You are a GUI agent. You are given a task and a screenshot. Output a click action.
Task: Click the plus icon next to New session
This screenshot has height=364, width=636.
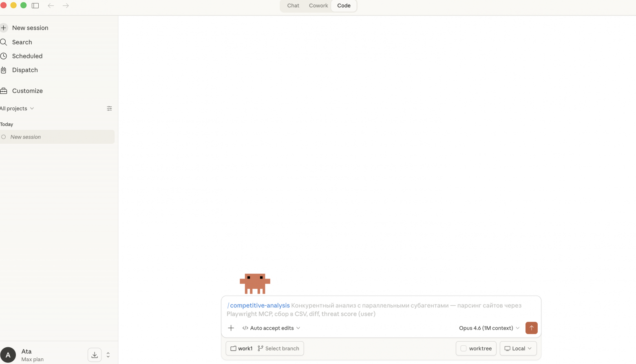pyautogui.click(x=4, y=28)
